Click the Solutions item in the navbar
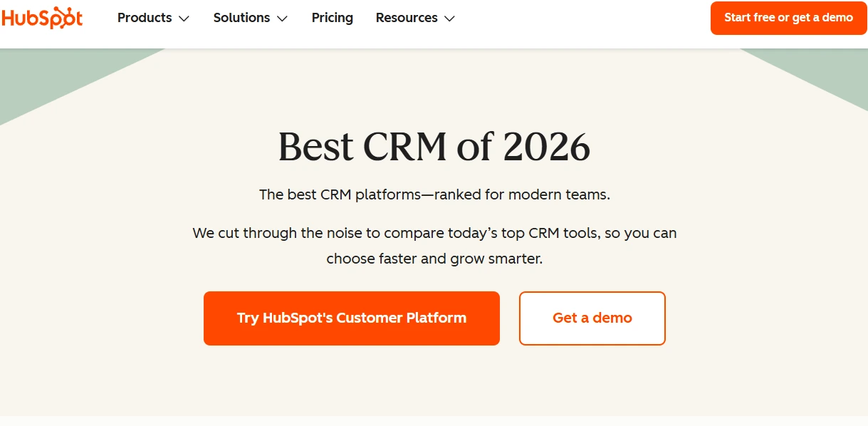868x426 pixels. click(242, 18)
